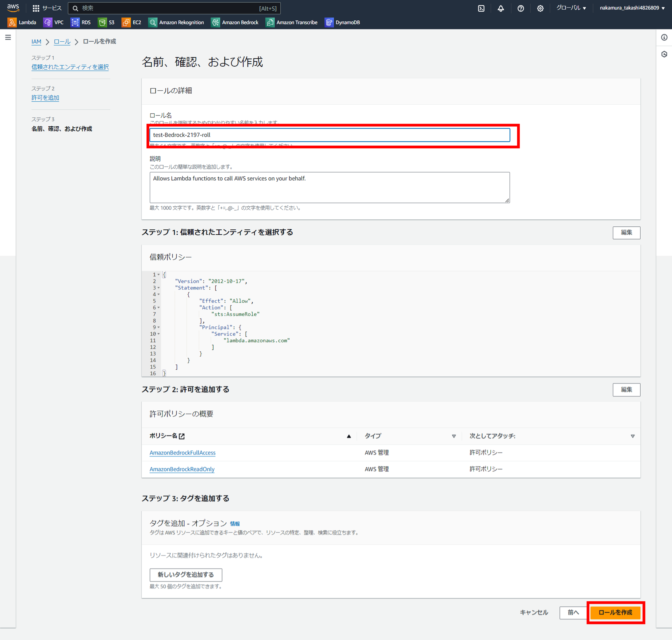Viewport: 672px width, 640px height.
Task: Collapse JSON line 3 Statement fold arrow
Action: (x=159, y=288)
